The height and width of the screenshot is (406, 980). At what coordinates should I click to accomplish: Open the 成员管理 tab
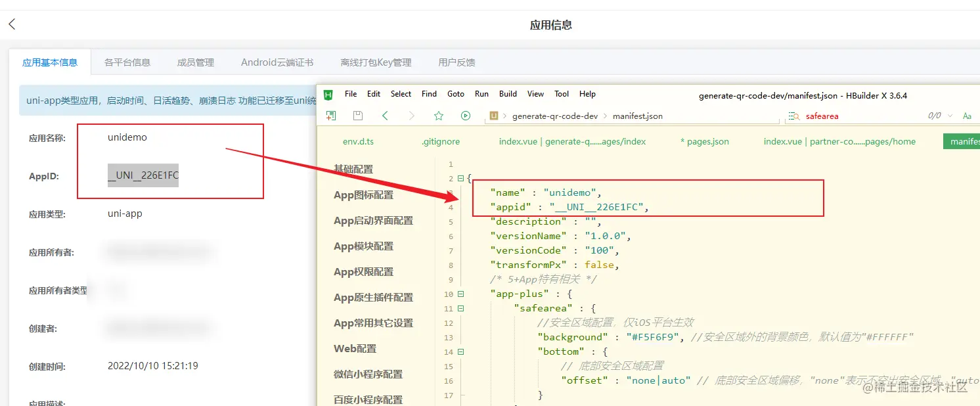coord(196,62)
